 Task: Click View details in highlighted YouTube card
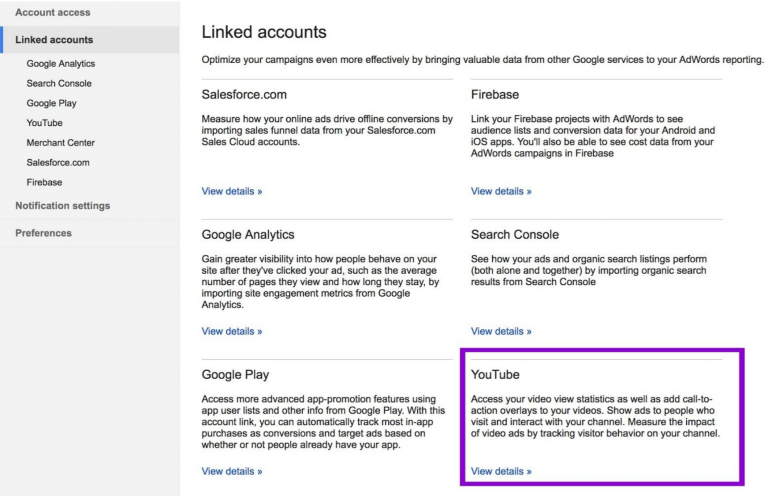(x=501, y=471)
